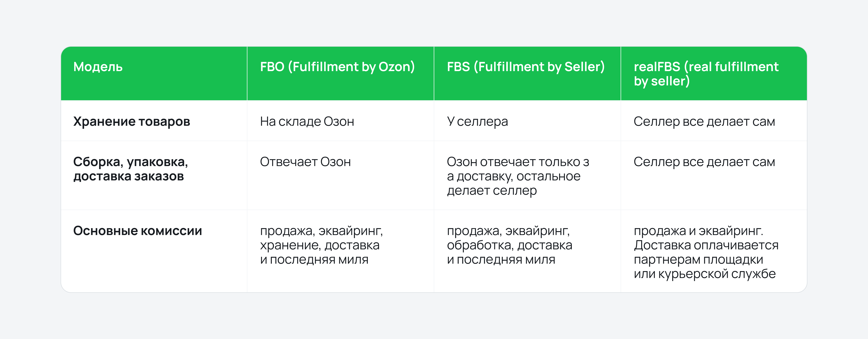Click the 'Сборка, упаковка, доставка заказов' row label
This screenshot has height=339, width=868.
[x=130, y=169]
